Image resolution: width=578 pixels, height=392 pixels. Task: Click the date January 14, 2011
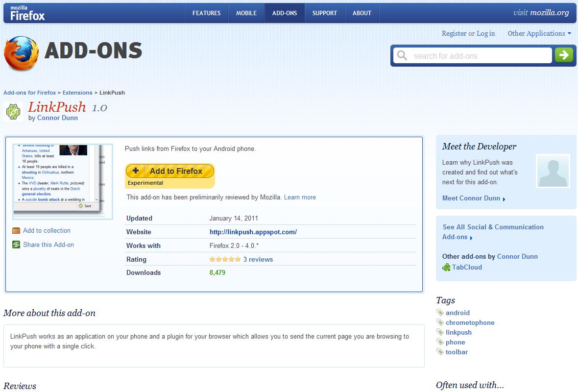pyautogui.click(x=234, y=219)
